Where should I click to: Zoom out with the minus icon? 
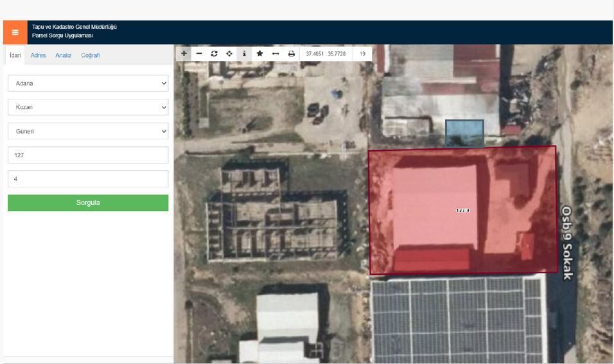click(x=199, y=54)
